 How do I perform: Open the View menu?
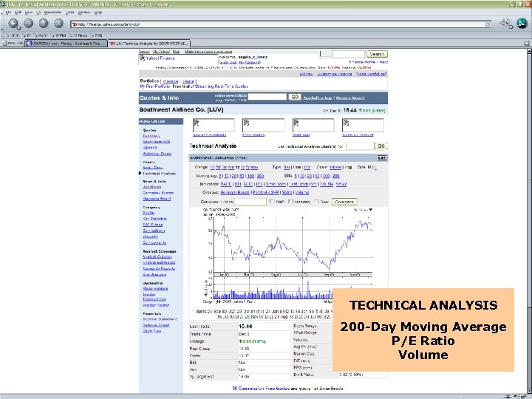[x=29, y=13]
